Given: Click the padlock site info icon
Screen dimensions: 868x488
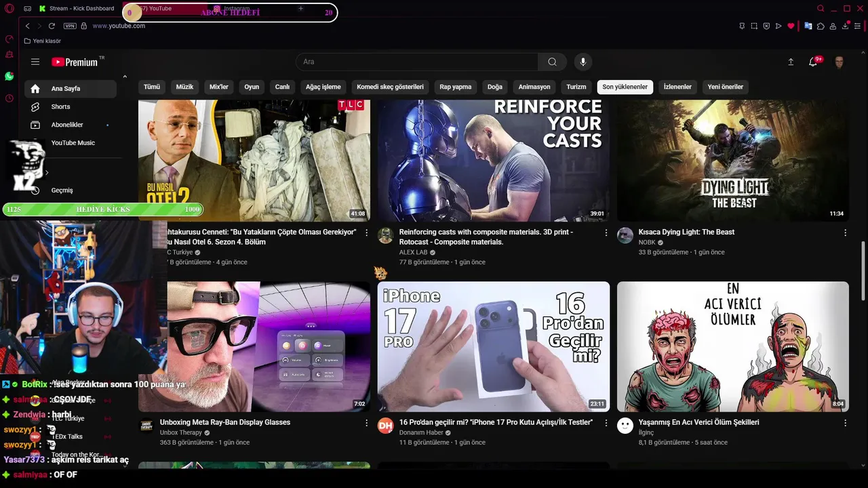Looking at the screenshot, I should pos(84,26).
